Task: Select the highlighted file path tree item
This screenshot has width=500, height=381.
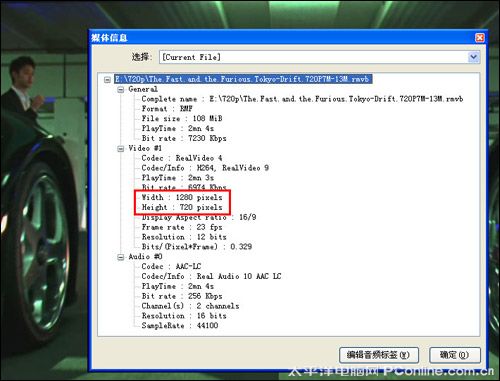Action: coord(243,79)
